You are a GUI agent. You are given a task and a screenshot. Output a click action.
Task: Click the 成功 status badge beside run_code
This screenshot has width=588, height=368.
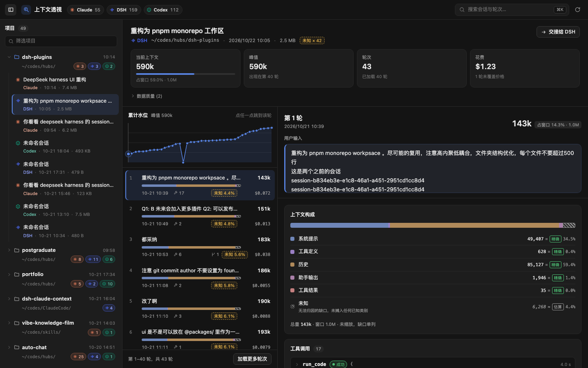point(338,364)
